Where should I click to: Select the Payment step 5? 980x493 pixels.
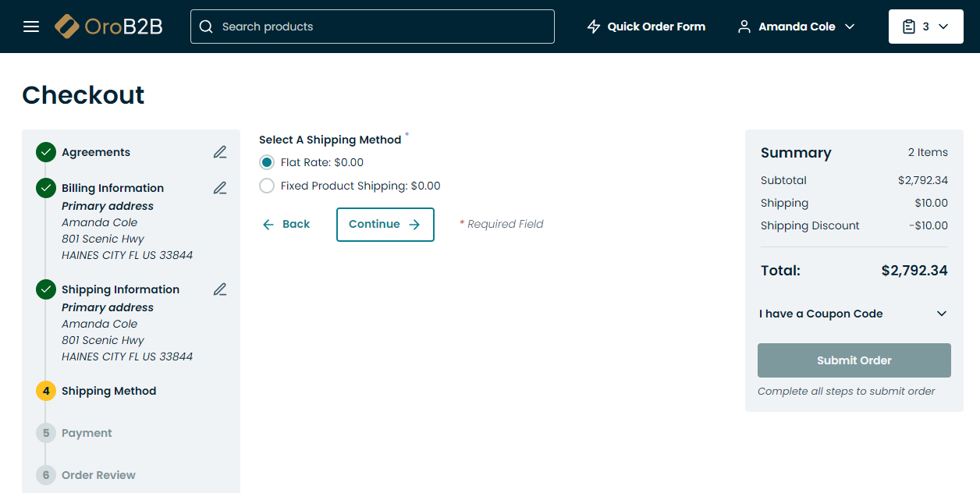click(87, 433)
